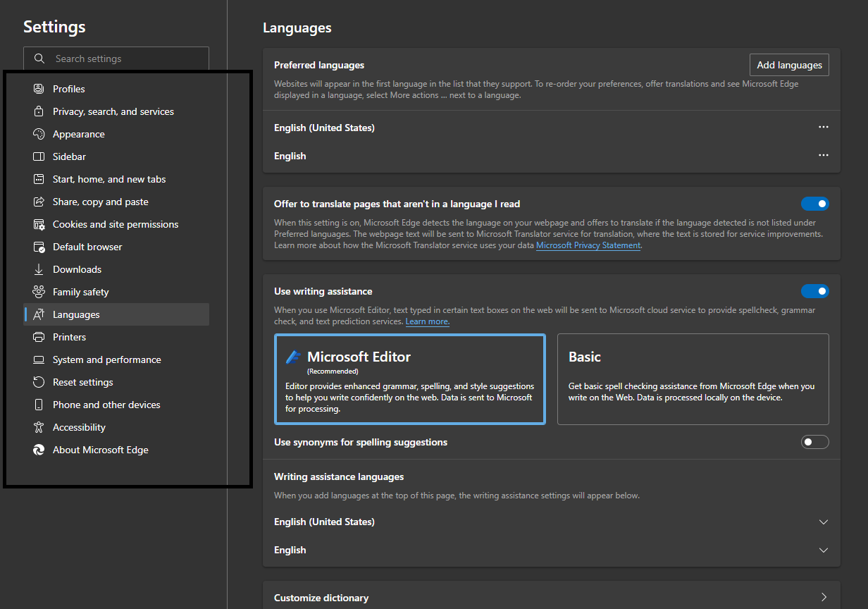
Task: Open the Microsoft Privacy Statement link
Action: tap(588, 245)
